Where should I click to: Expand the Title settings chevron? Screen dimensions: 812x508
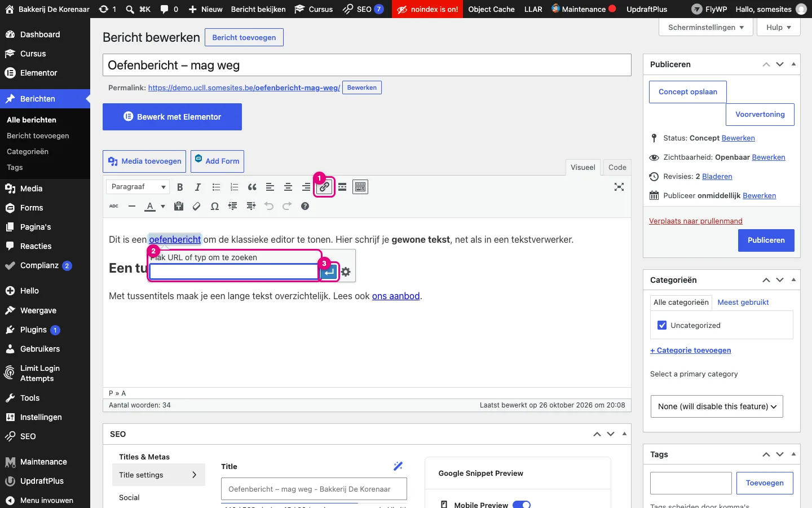[x=194, y=475]
